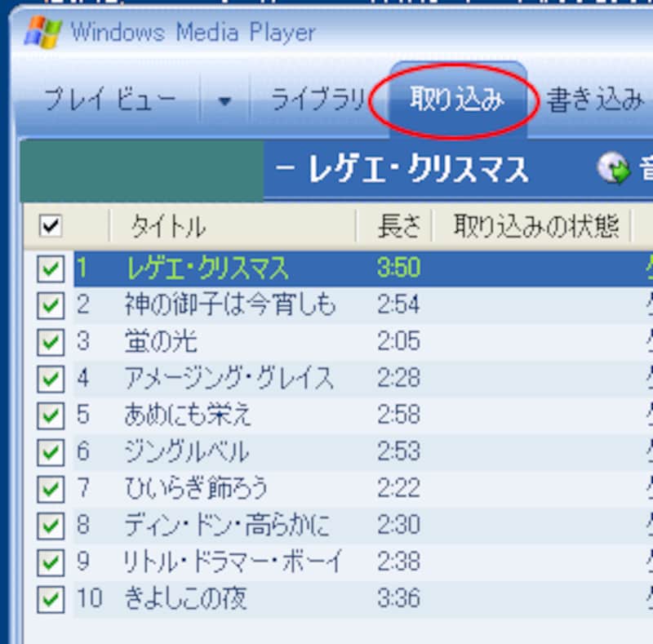
Task: Uncheck track 9 リトル・ドラマー・ボーイ checkbox
Action: click(51, 562)
